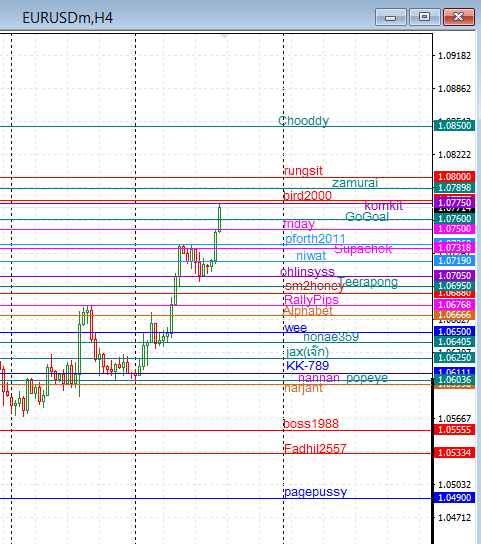Select the pagepussy line label
This screenshot has height=544, width=481.
tap(315, 492)
